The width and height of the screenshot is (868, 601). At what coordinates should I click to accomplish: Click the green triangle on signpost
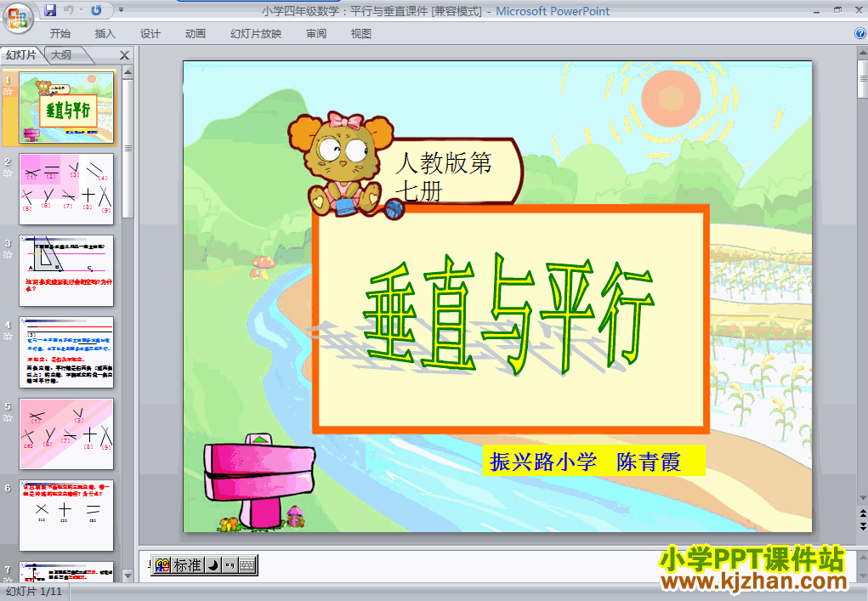(259, 440)
